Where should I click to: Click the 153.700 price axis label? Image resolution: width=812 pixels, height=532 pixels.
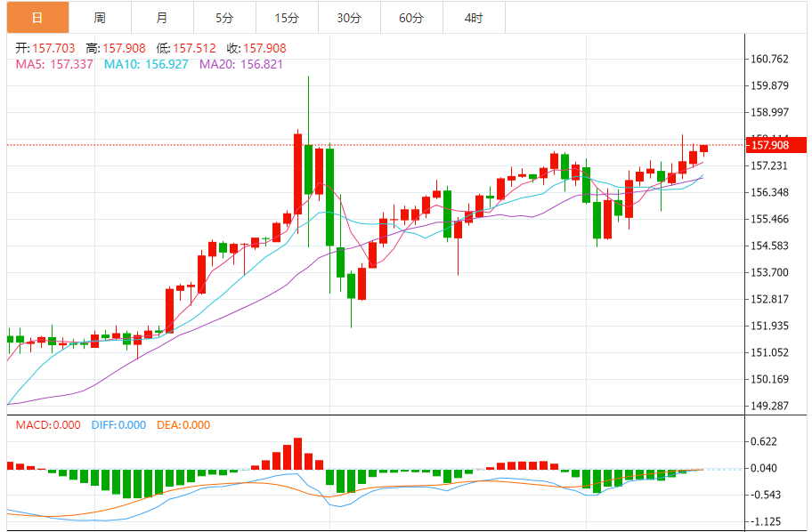point(769,272)
